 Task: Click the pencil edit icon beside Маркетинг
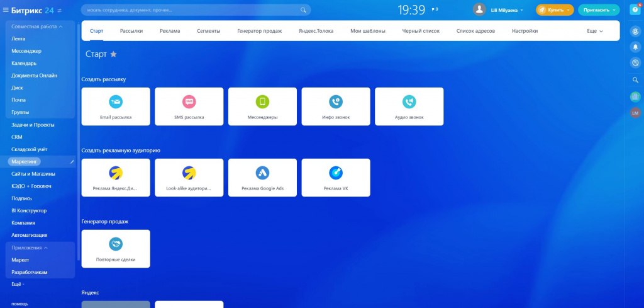[72, 162]
